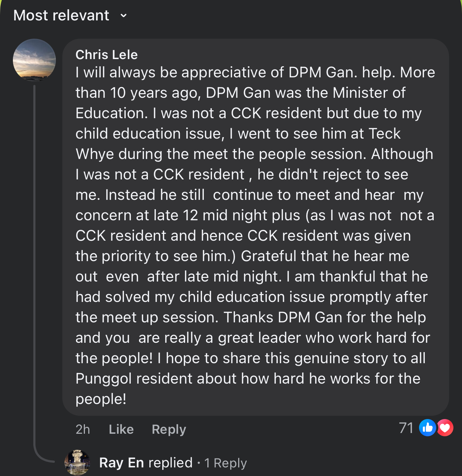The width and height of the screenshot is (462, 476).
Task: Expand the 1 Reply thread
Action: pos(226,463)
